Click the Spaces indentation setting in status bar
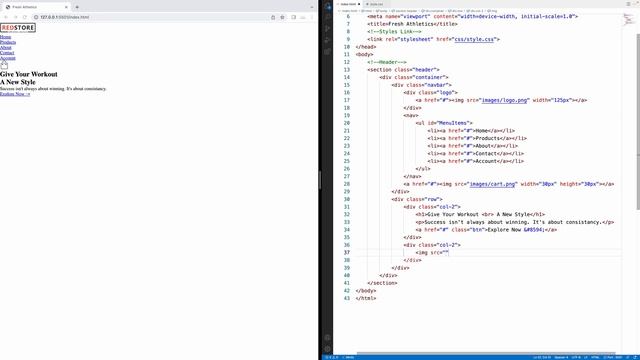Viewport: 640px width, 360px height. point(561,358)
